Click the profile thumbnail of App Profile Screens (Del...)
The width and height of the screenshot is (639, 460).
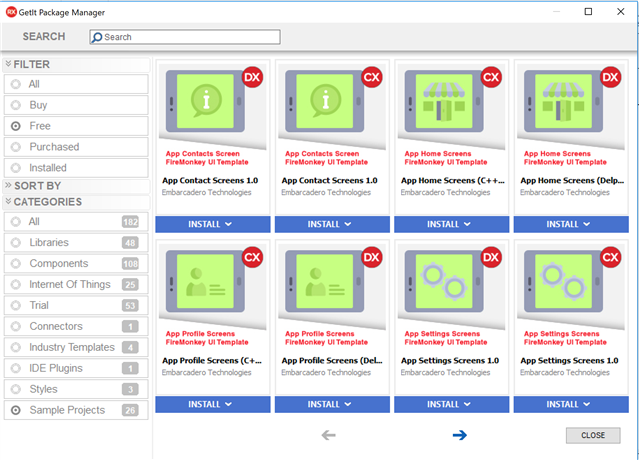click(325, 281)
